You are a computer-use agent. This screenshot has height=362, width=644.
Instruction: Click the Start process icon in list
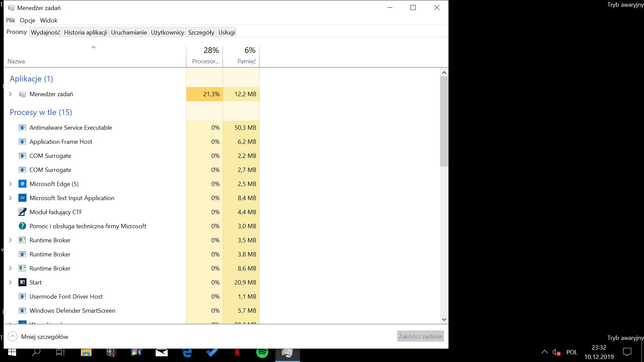coord(22,282)
